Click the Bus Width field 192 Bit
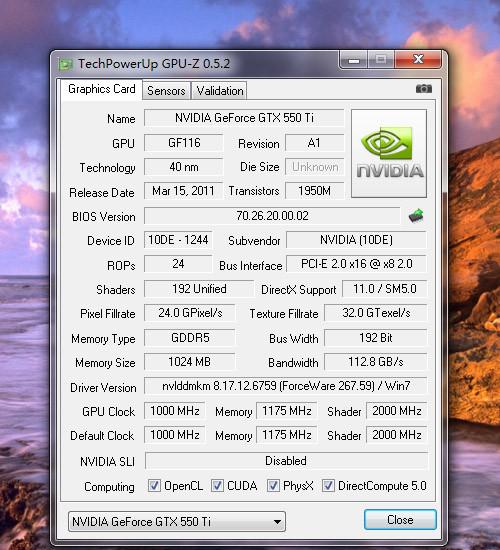Viewport: 500px width, 550px height. 376,338
